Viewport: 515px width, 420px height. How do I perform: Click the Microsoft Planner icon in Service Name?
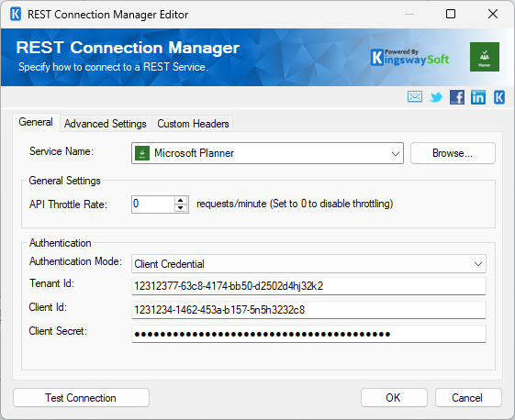[x=142, y=153]
